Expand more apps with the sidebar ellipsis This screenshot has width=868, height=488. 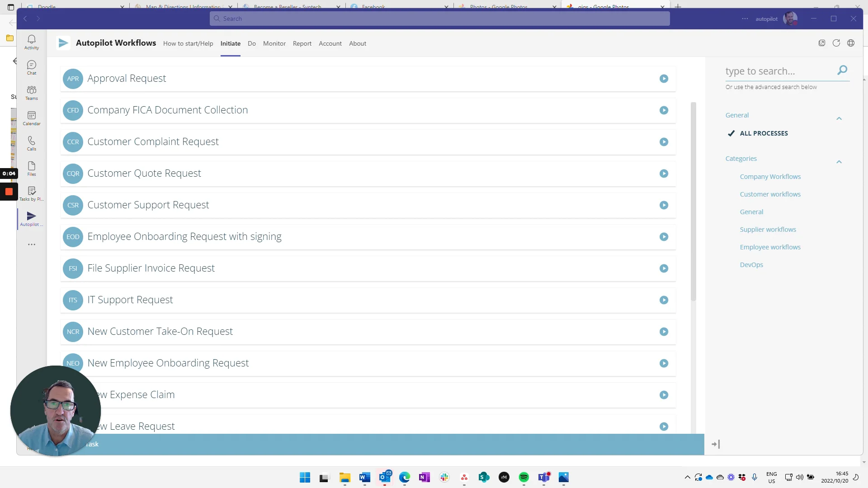click(x=31, y=244)
